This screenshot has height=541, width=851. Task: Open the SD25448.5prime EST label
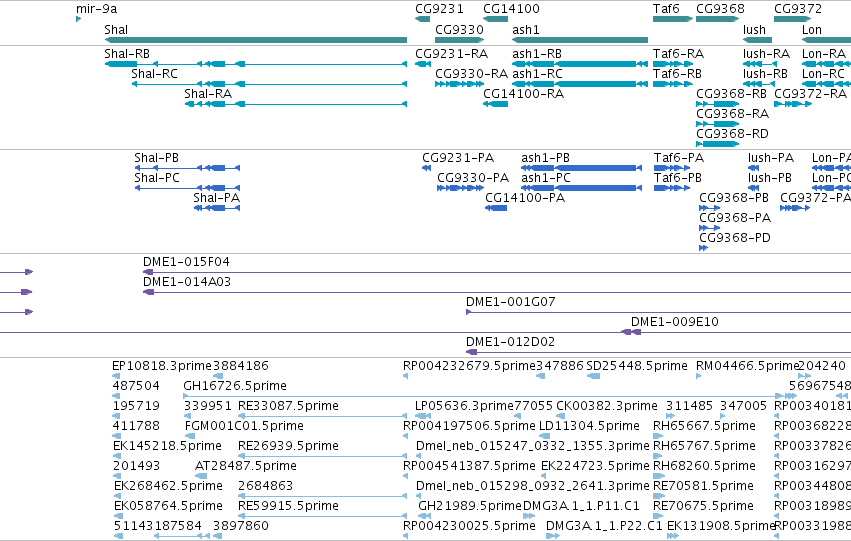click(x=637, y=366)
